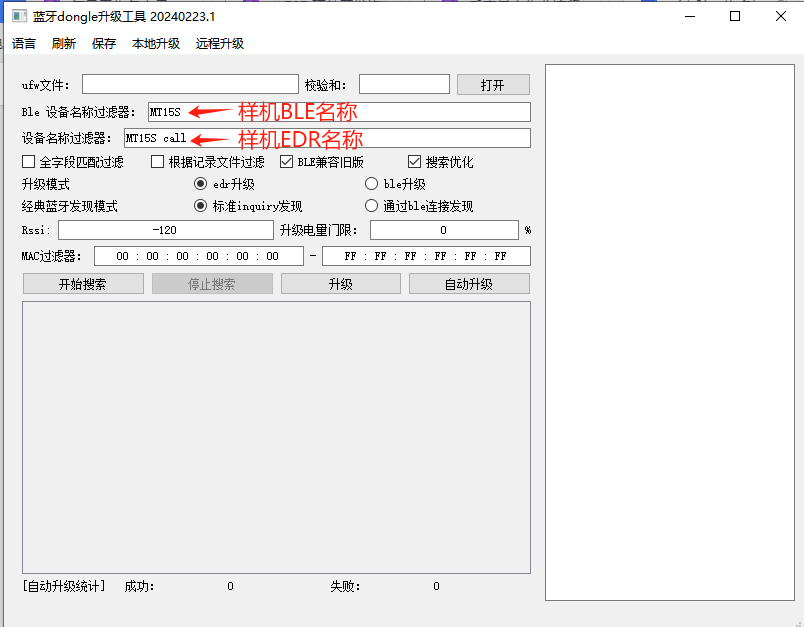Click the MAC filter end address FF field
Viewport: 804px width, 627px height.
[426, 256]
